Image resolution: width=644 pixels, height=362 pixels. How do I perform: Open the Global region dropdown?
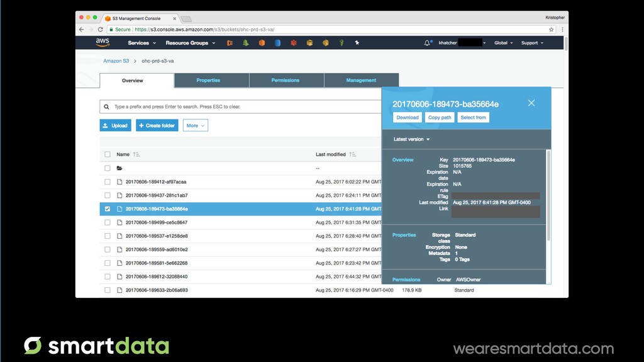click(503, 43)
